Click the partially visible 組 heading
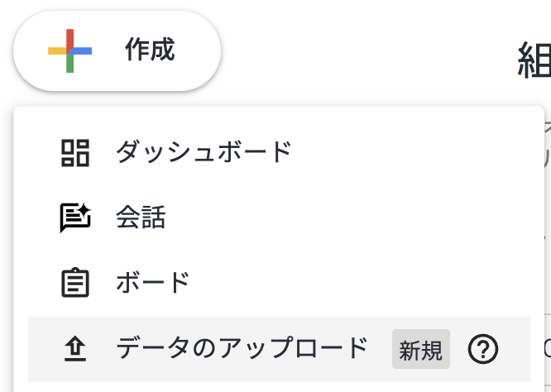Image resolution: width=551 pixels, height=392 pixels. [x=534, y=61]
